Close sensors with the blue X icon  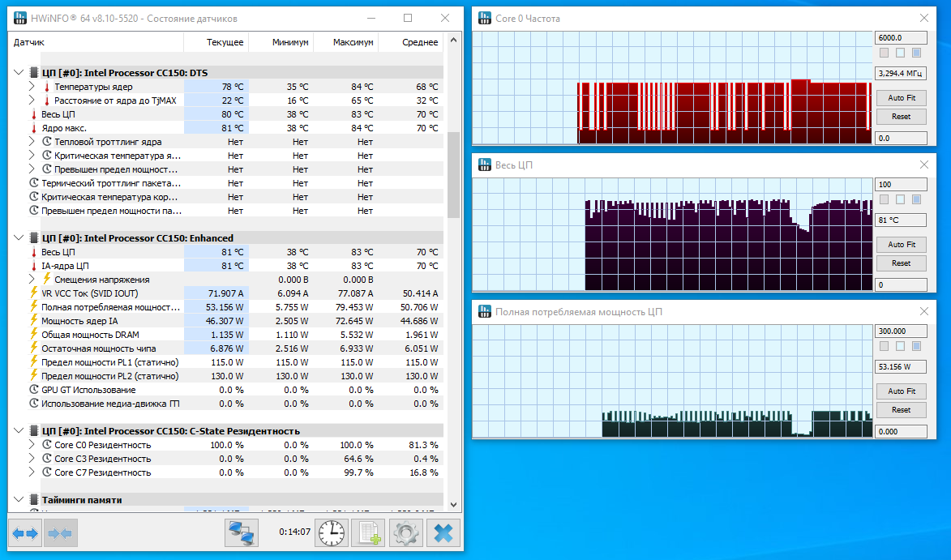pos(443,533)
